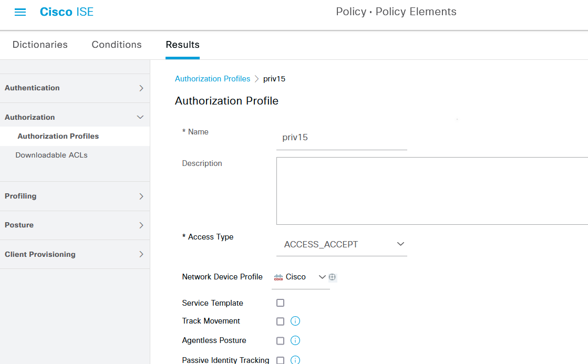Expand the Authentication section chevron

(141, 88)
